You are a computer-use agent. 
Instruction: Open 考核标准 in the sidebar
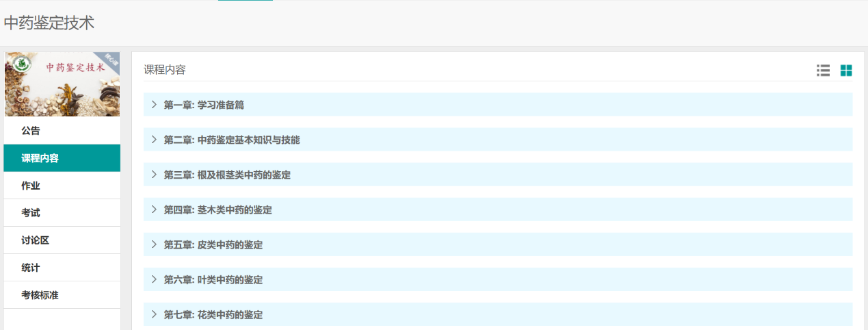click(40, 295)
